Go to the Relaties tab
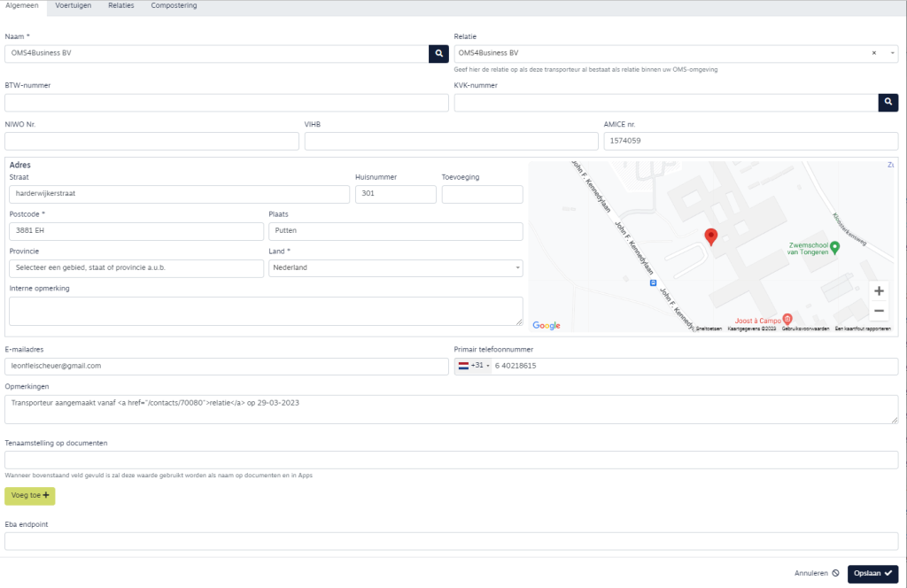Image resolution: width=907 pixels, height=588 pixels. (121, 6)
